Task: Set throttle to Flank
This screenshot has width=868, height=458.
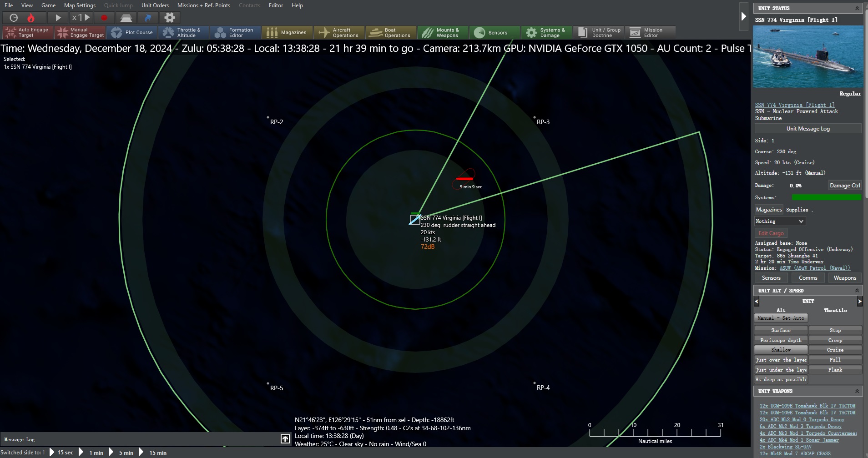Action: click(835, 370)
